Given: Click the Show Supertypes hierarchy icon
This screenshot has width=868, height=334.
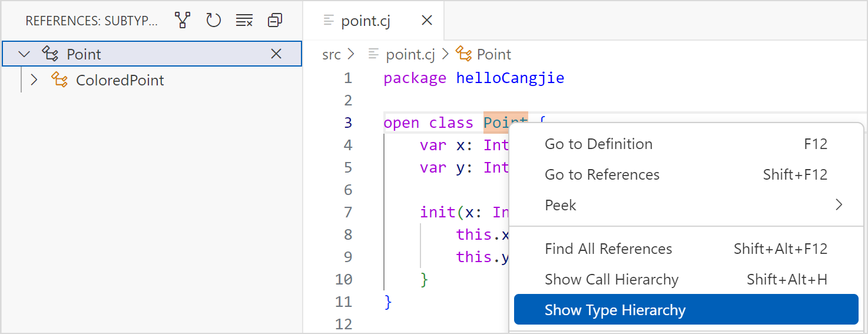Looking at the screenshot, I should tap(183, 21).
